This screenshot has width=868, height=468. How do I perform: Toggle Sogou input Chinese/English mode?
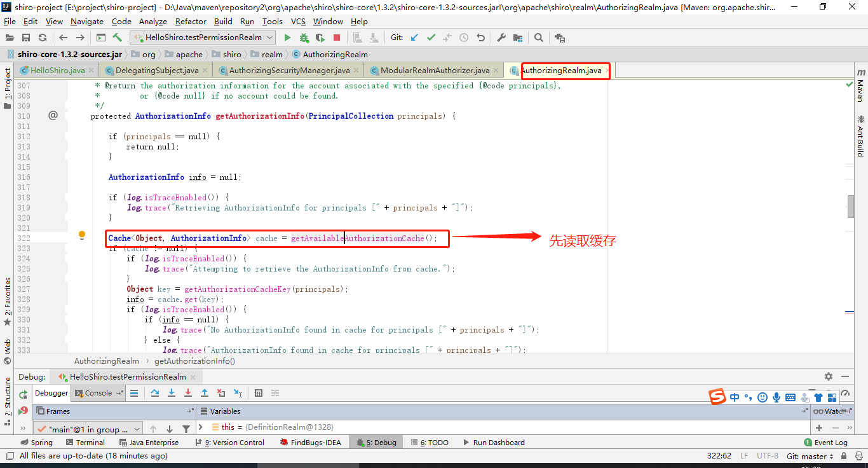[x=735, y=397]
